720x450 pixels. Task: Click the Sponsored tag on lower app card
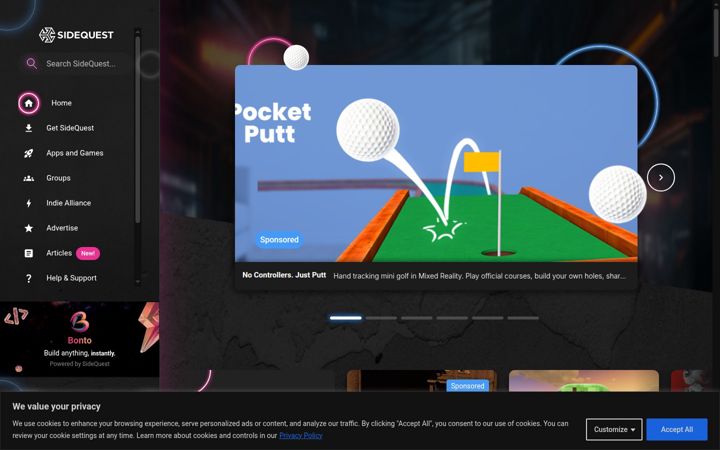coord(467,386)
